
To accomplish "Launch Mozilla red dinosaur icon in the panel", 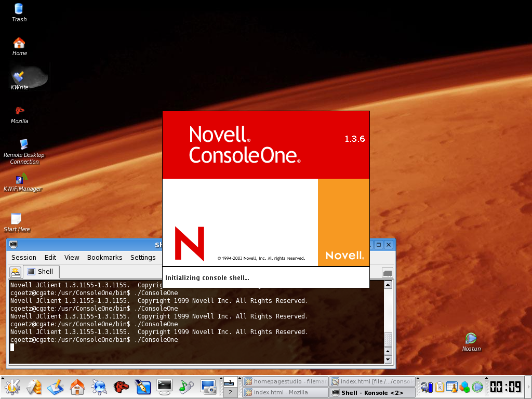I will tap(121, 387).
